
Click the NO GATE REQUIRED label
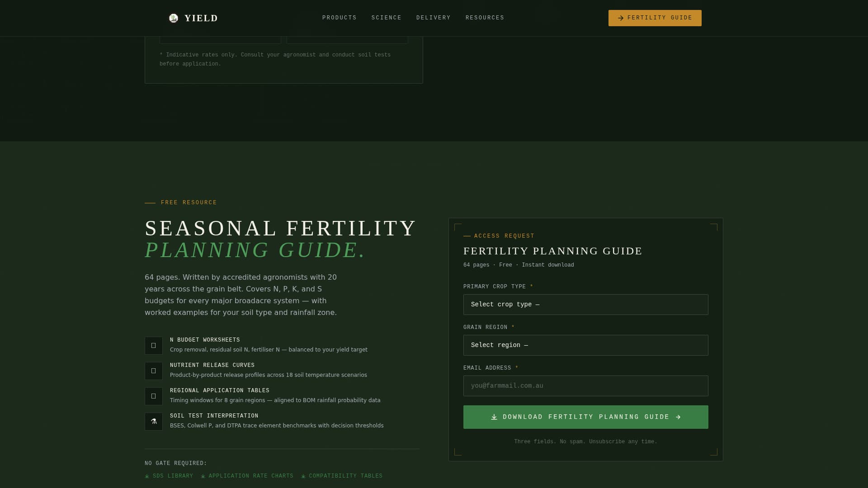coord(176,463)
